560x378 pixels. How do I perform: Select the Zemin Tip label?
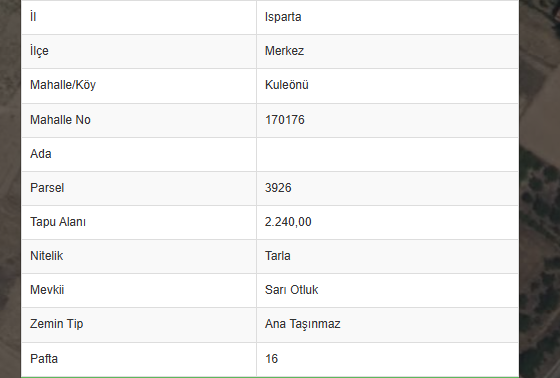point(56,324)
